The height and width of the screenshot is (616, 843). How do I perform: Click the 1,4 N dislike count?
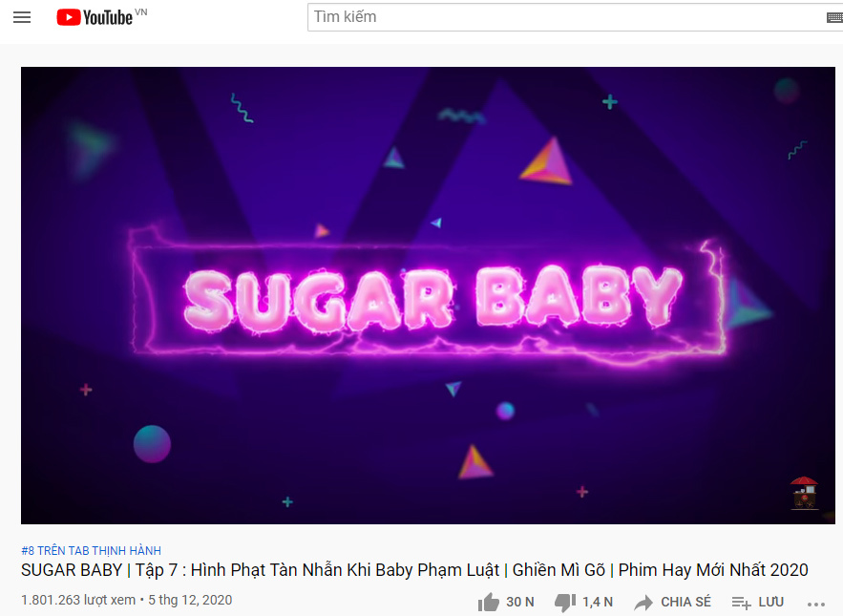click(598, 602)
